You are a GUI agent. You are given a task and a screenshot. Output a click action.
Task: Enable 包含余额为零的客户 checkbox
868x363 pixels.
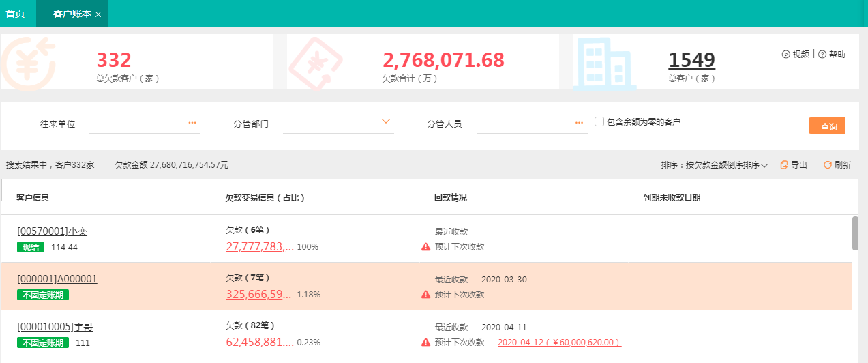(599, 121)
